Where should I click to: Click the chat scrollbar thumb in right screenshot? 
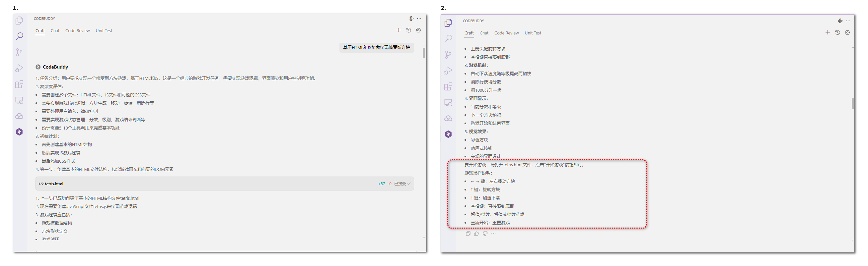point(852,104)
